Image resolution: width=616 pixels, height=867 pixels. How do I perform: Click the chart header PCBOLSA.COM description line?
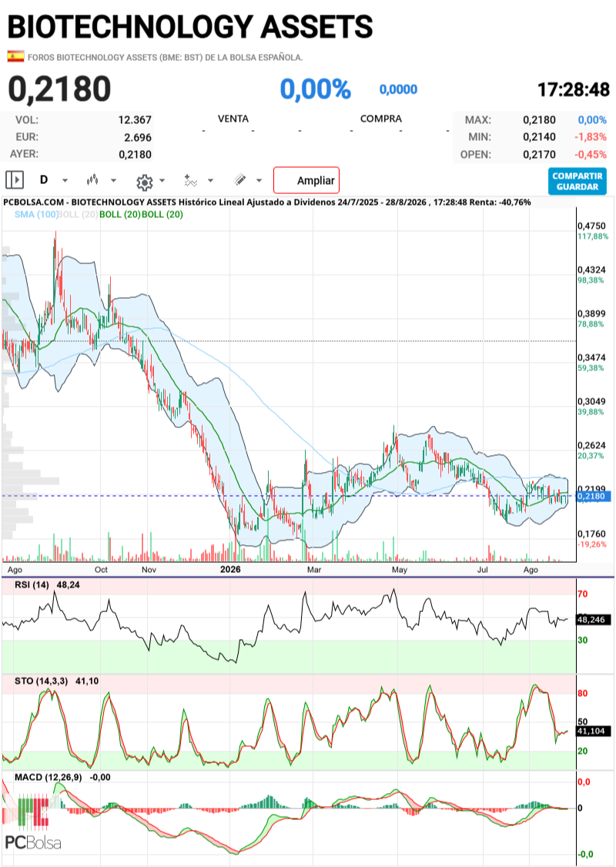click(267, 203)
